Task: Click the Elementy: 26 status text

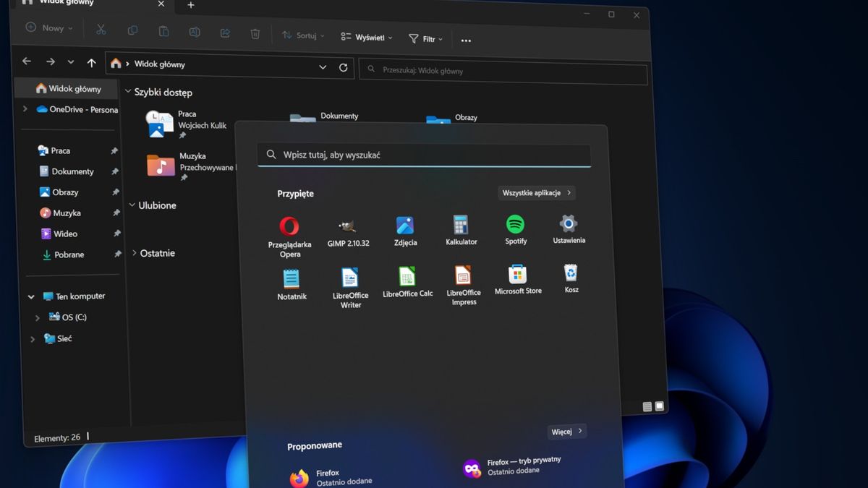Action: tap(56, 437)
